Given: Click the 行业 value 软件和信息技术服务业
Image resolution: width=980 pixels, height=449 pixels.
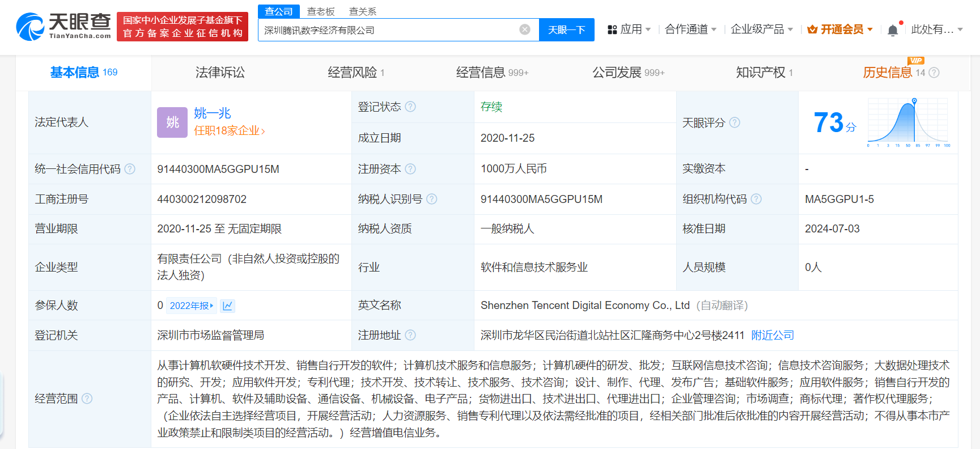Looking at the screenshot, I should point(534,267).
